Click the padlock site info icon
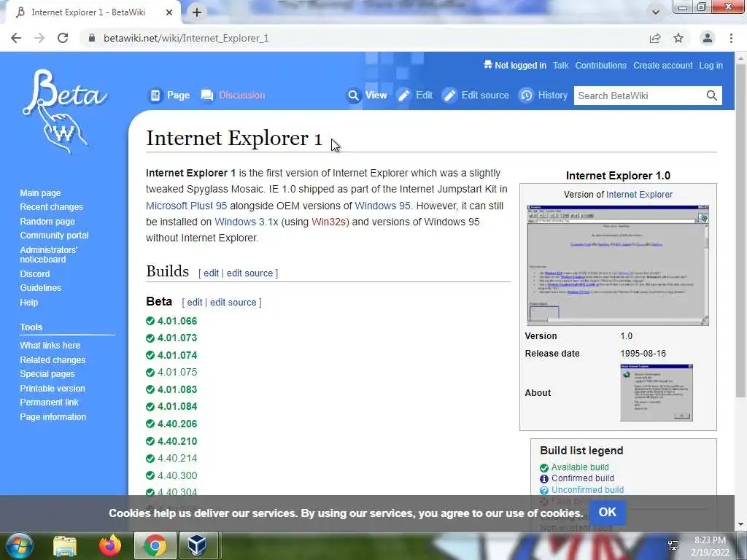This screenshot has width=747, height=560. (x=92, y=38)
